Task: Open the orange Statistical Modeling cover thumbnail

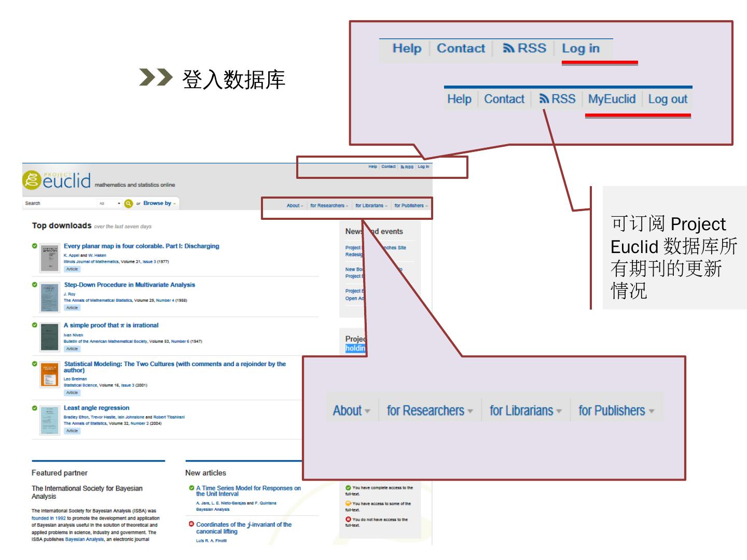Action: [49, 374]
